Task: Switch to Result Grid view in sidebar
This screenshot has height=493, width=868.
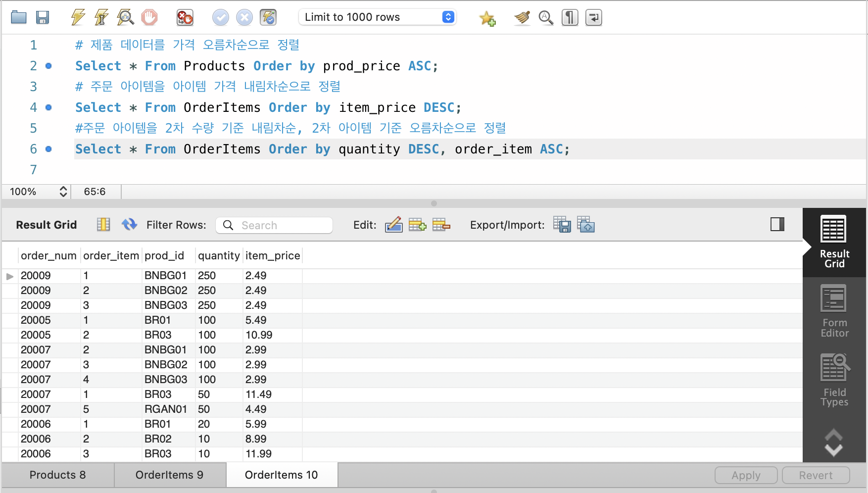Action: [834, 242]
